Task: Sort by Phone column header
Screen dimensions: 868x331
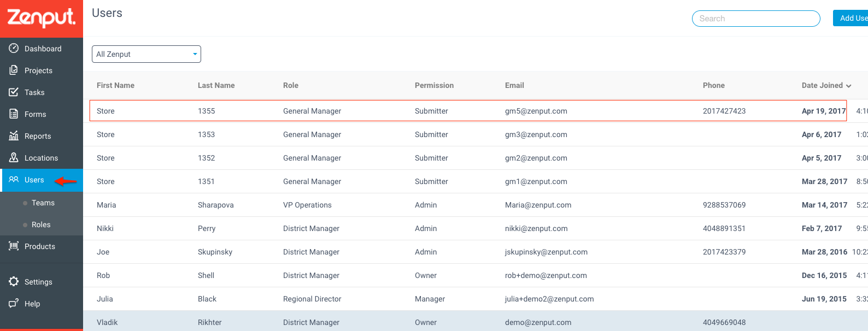Action: pyautogui.click(x=714, y=85)
